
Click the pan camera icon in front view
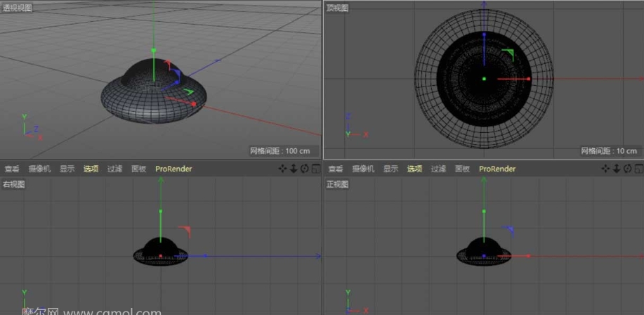(x=605, y=169)
